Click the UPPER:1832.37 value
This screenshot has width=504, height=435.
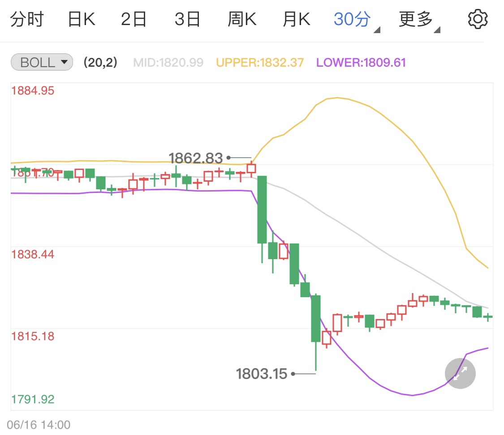pos(260,62)
